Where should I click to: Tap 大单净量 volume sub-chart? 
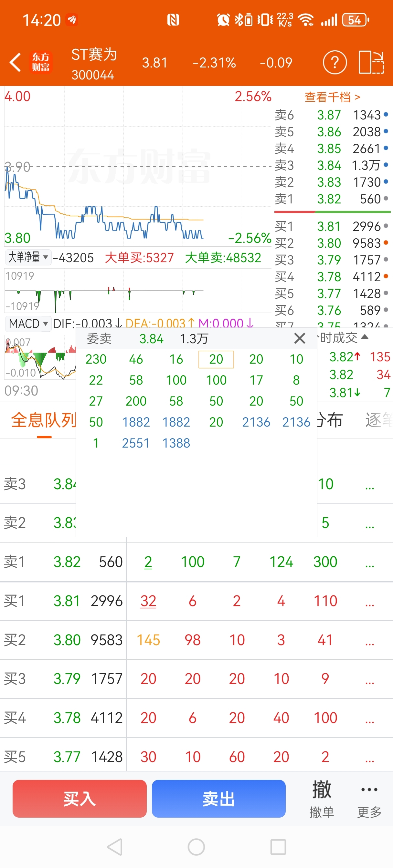click(138, 291)
